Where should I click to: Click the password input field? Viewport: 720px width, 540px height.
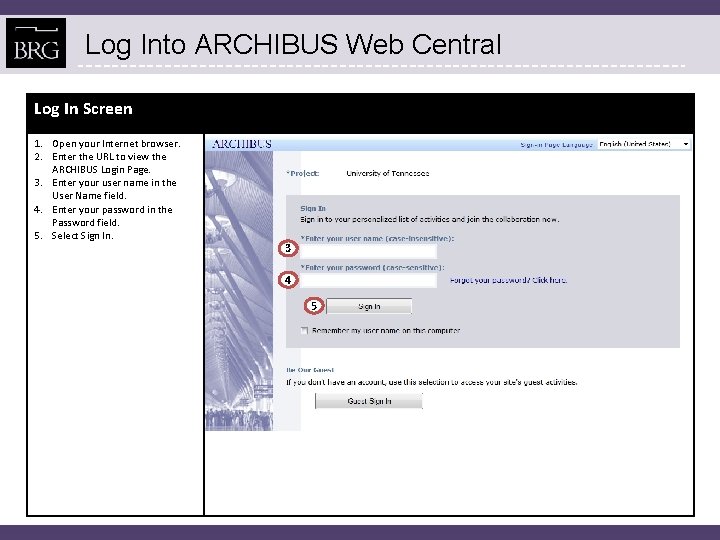tap(368, 280)
